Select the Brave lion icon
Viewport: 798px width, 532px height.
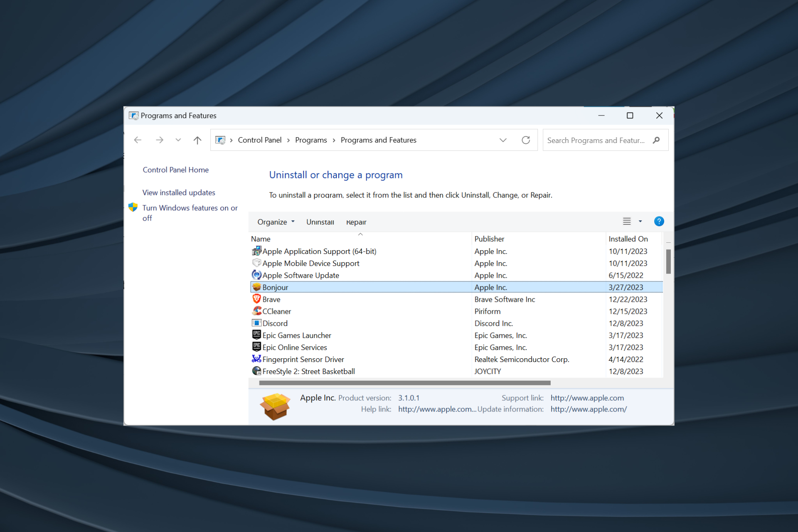tap(256, 299)
